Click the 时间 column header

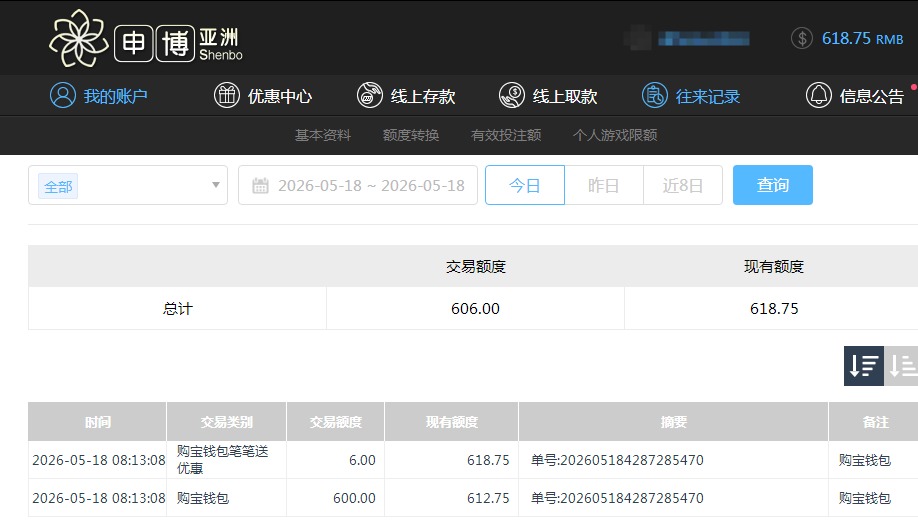click(97, 421)
